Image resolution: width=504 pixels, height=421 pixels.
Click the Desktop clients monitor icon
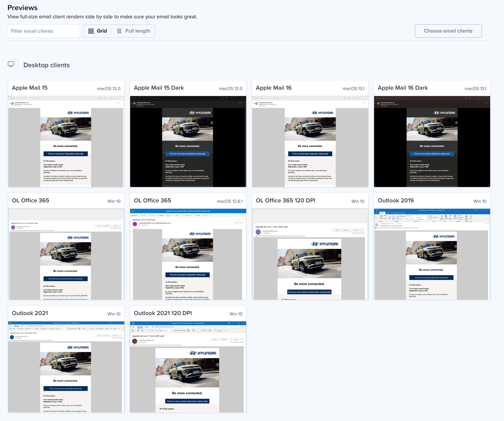[x=11, y=64]
